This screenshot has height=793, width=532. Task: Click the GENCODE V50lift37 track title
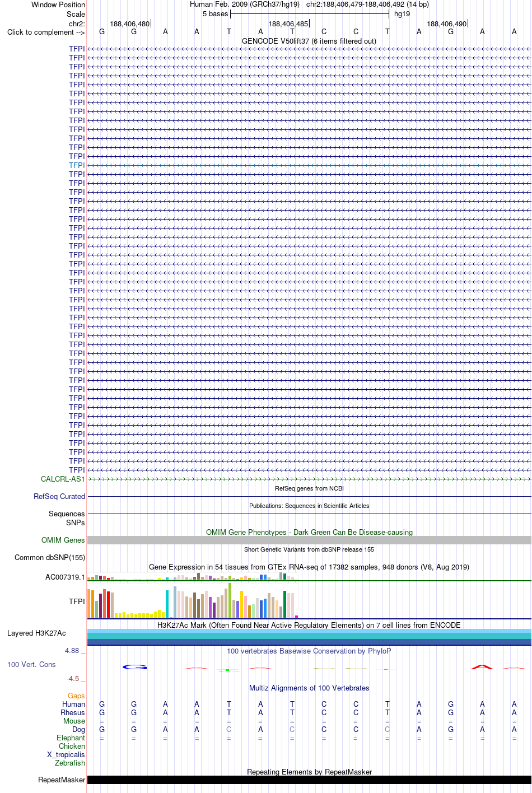tap(309, 41)
